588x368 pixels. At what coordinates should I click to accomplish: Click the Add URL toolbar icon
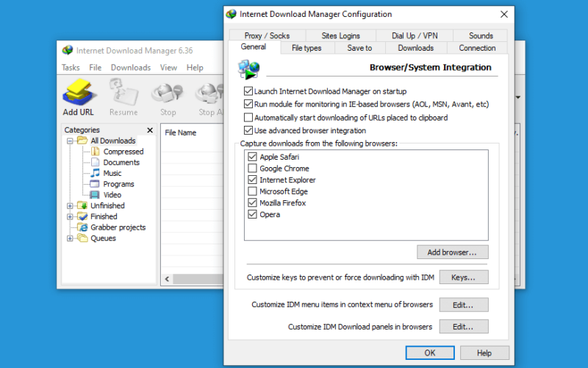tap(78, 93)
